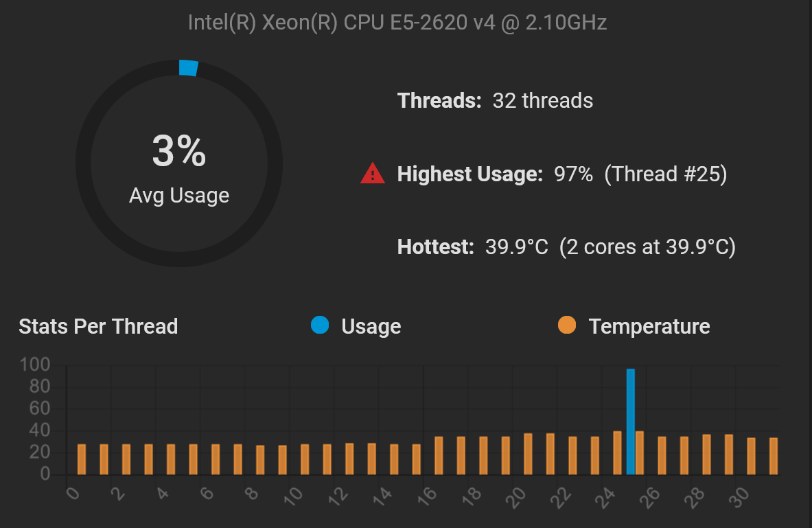This screenshot has width=812, height=528.
Task: Click the Temperature legend label
Action: click(649, 326)
